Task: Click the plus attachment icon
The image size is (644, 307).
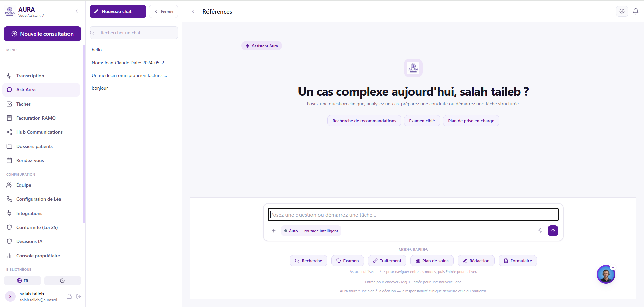Action: (274, 231)
